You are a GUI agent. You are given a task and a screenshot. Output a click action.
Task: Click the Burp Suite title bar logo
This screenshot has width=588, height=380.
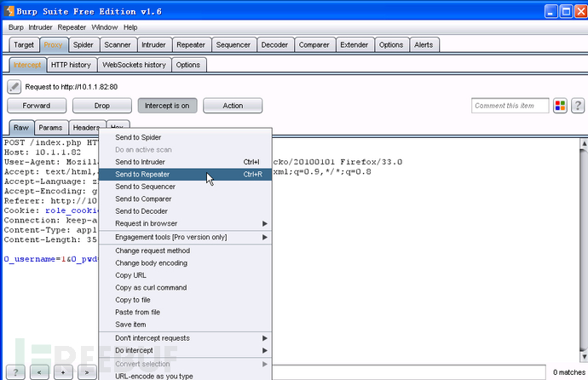[x=9, y=11]
